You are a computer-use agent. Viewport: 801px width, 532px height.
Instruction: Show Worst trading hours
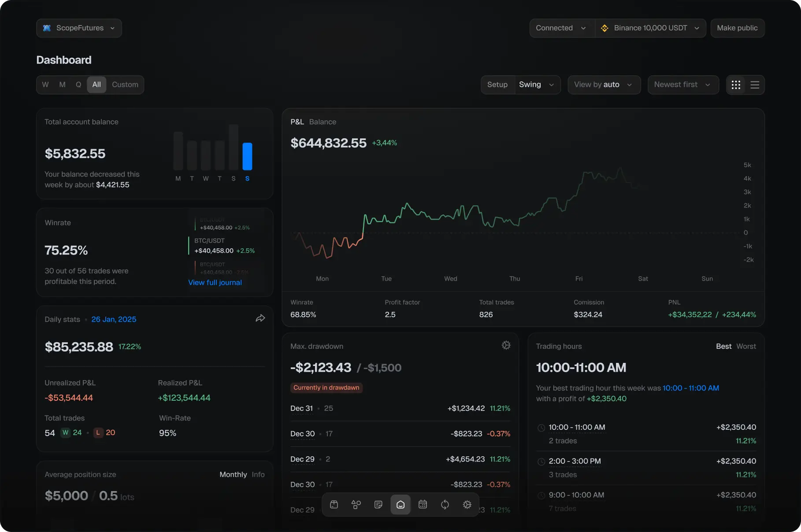[x=746, y=346]
